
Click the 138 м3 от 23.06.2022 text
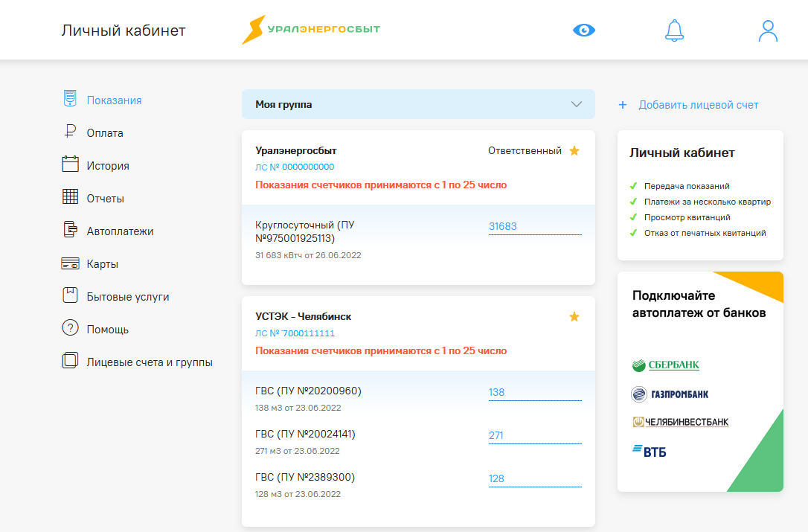point(298,408)
